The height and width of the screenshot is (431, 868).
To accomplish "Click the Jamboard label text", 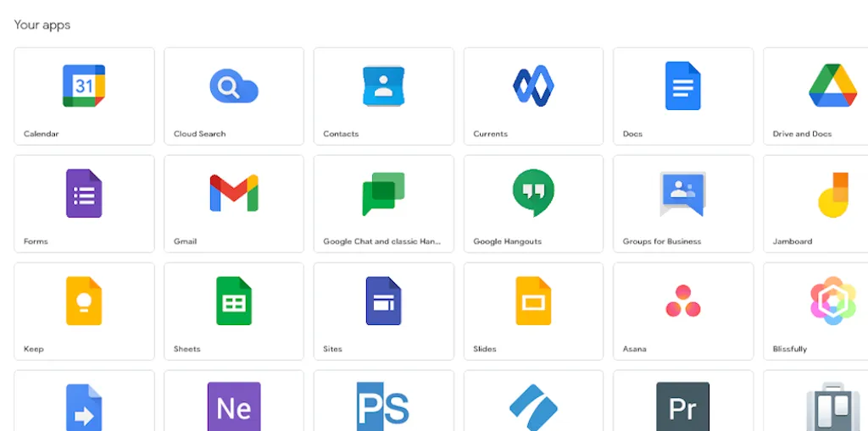I will [793, 241].
